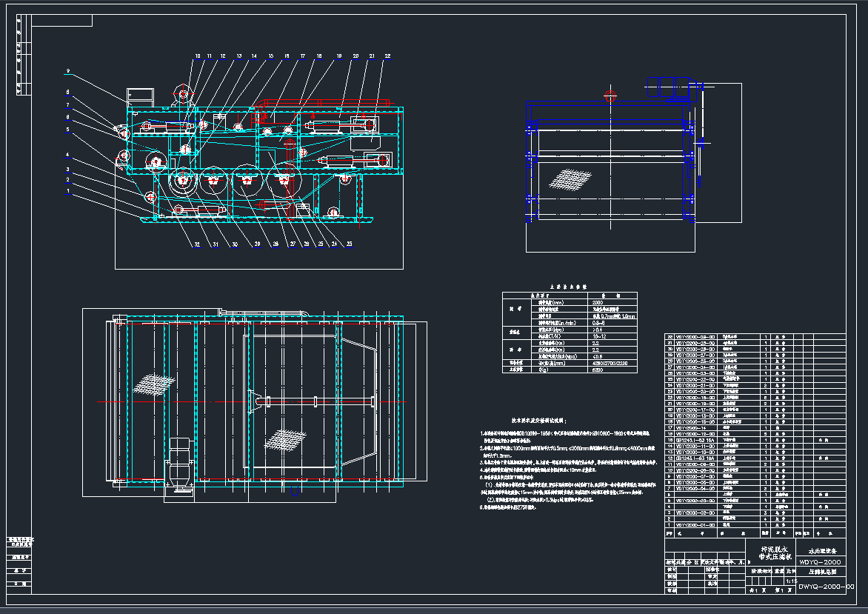
Task: Click part callout number 10
Action: pyautogui.click(x=198, y=56)
